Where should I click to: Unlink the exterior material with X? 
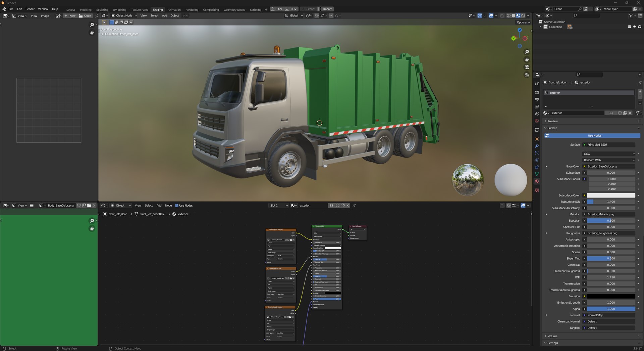click(x=630, y=113)
